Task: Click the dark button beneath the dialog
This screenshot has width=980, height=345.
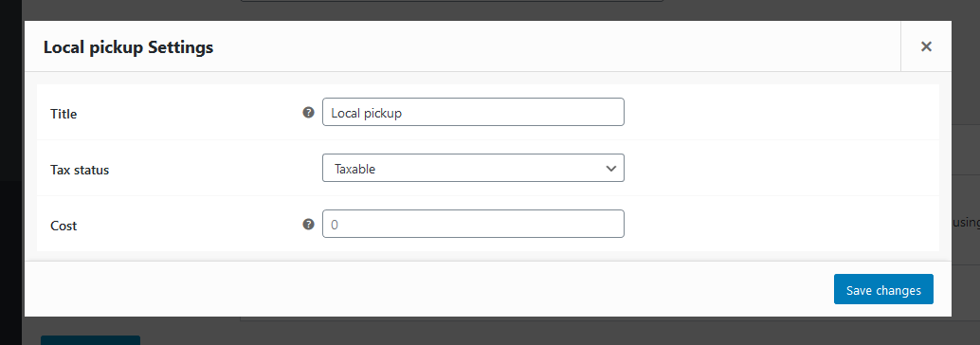Action: click(x=91, y=340)
